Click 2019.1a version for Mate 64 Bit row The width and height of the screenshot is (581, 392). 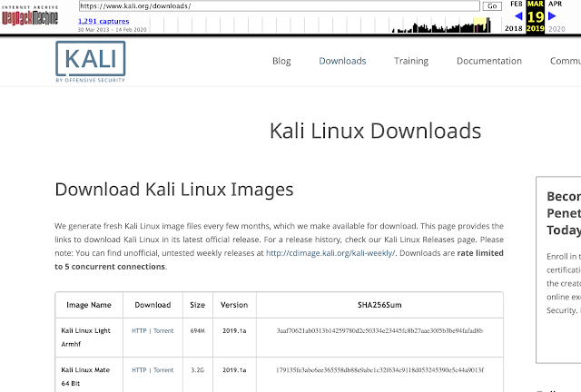tap(234, 370)
